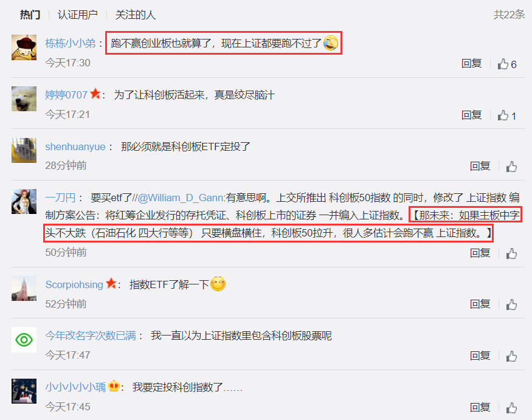The height and width of the screenshot is (420, 532).
Task: Reply to shenhuanyue's comment
Action: pos(480,166)
